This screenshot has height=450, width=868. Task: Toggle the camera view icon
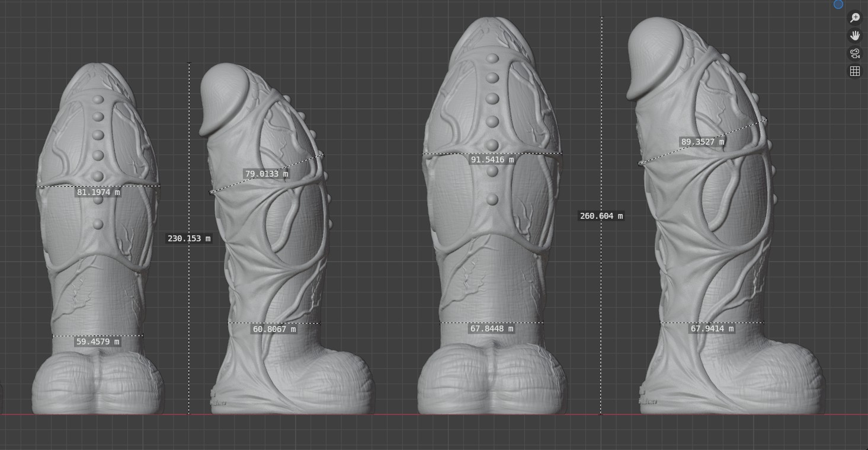point(854,53)
